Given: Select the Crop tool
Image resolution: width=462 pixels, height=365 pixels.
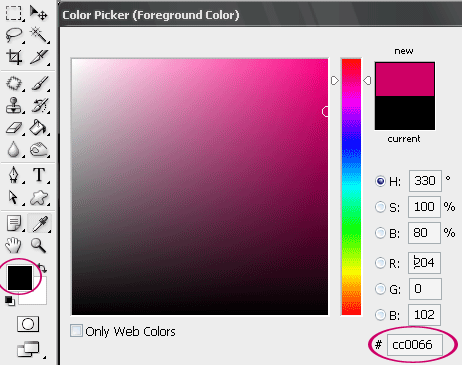Looking at the screenshot, I should 14,57.
